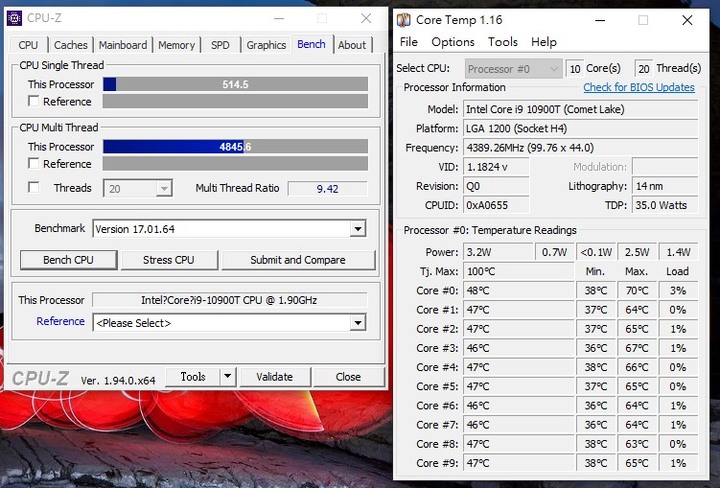Click the Multi Thread score bar 4845.6
The height and width of the screenshot is (488, 720).
coord(235,146)
